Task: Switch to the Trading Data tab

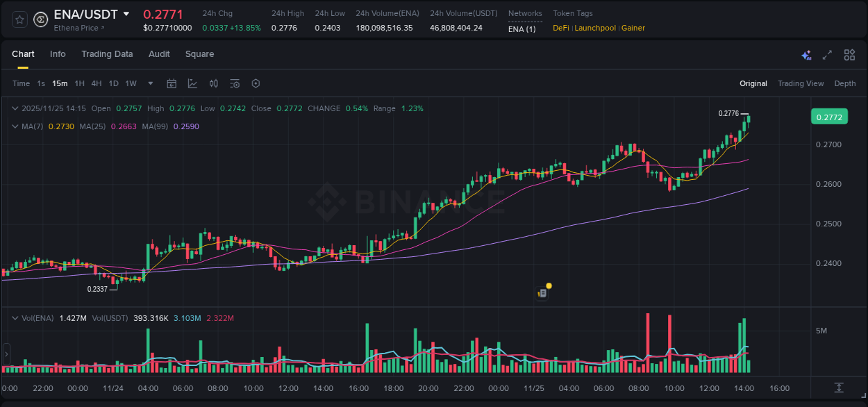Action: click(107, 53)
